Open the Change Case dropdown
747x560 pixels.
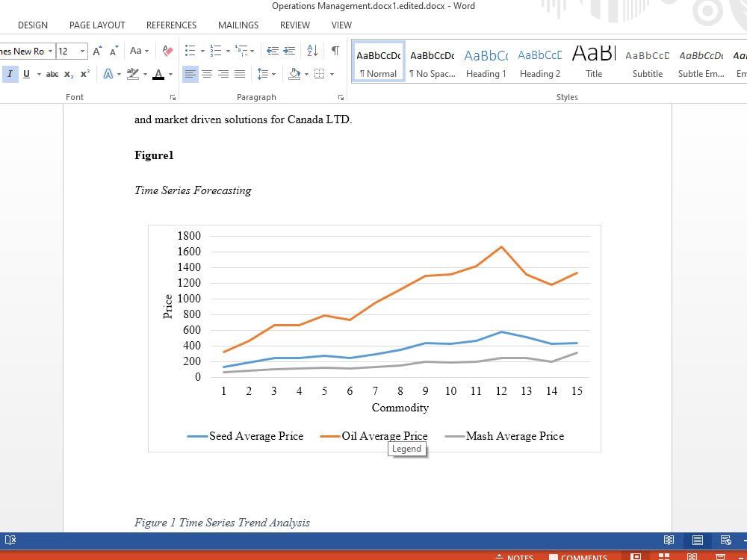[x=139, y=51]
